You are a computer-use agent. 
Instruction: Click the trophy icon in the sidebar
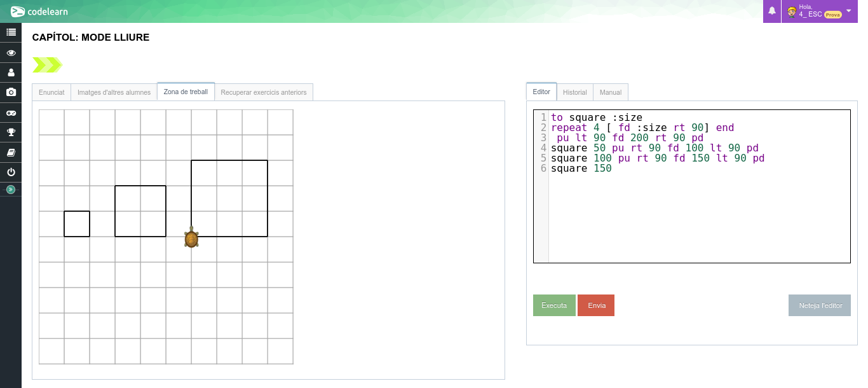tap(11, 132)
